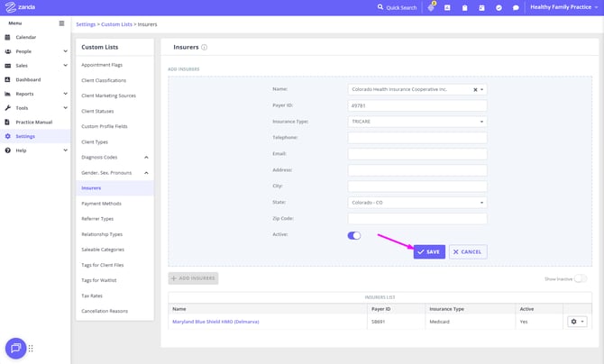Select Payment Methods in Custom Lists
The image size is (604, 364).
coord(101,204)
